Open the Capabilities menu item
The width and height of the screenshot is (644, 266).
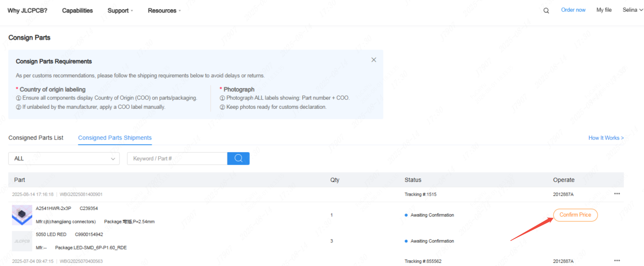pos(77,11)
